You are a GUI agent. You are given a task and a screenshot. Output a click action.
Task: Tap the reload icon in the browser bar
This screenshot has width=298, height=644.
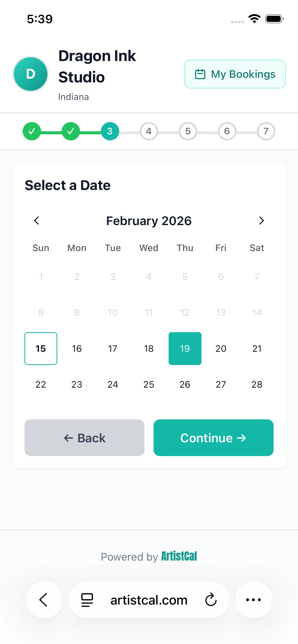(211, 600)
